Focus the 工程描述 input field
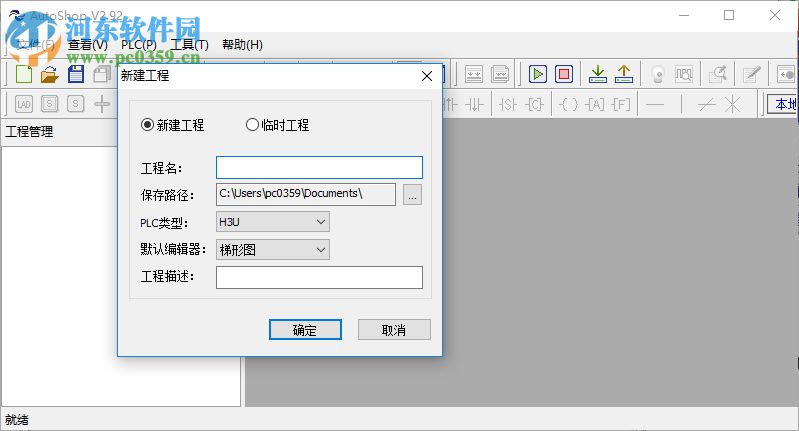This screenshot has height=431, width=799. pyautogui.click(x=319, y=277)
